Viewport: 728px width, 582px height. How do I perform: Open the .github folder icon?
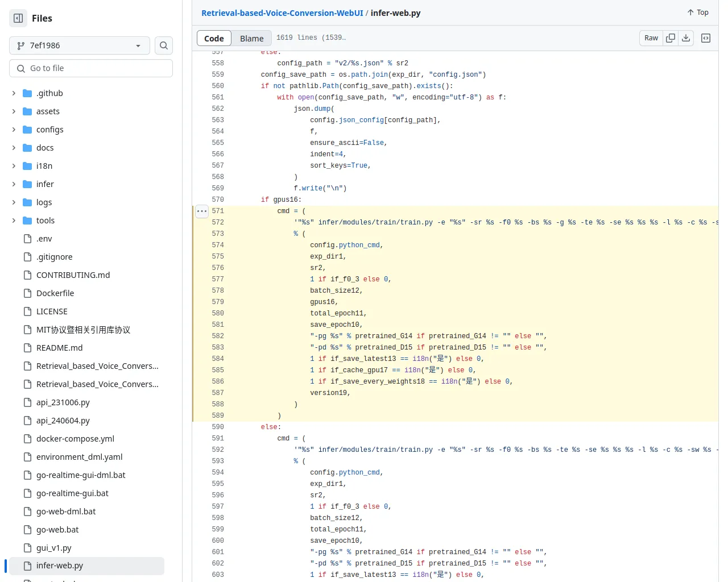[27, 93]
